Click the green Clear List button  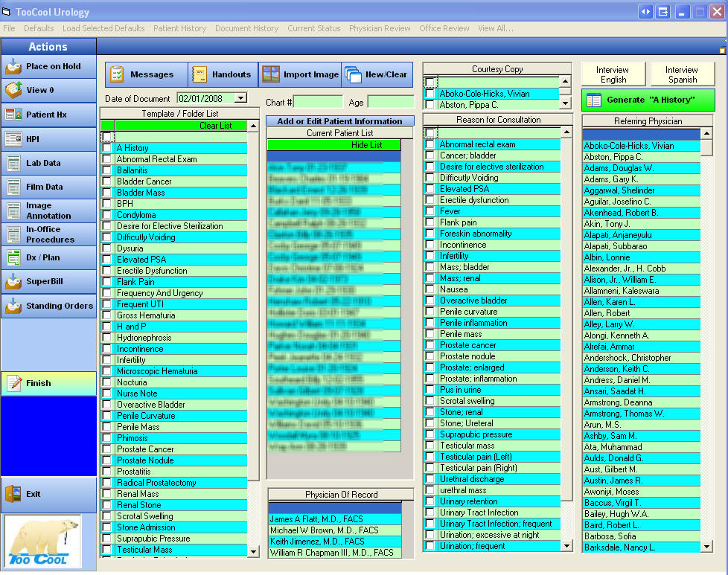point(181,126)
